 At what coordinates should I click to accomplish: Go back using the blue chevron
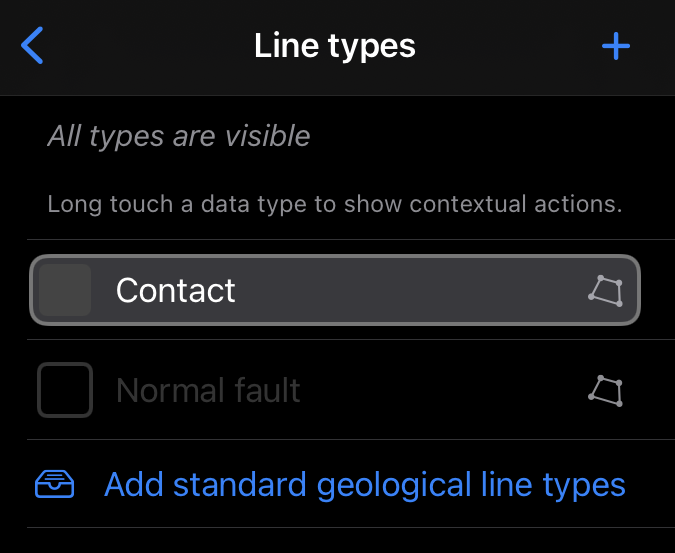tap(33, 46)
